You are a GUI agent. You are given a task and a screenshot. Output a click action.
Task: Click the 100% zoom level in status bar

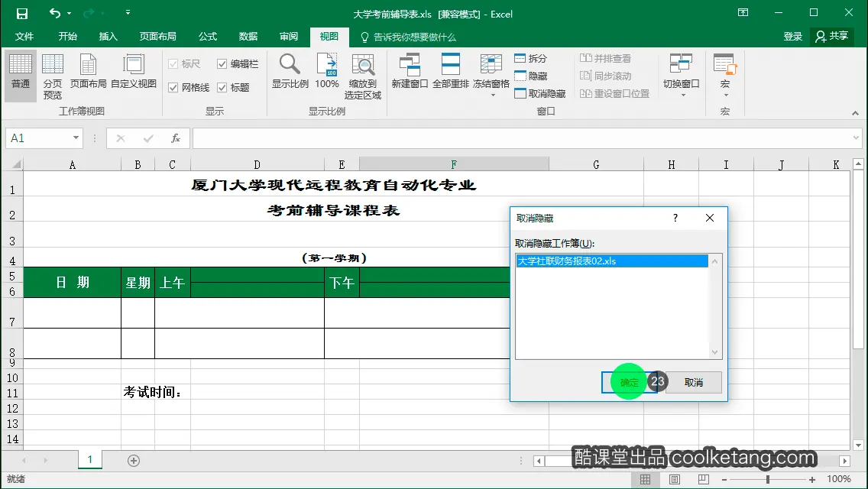839,479
